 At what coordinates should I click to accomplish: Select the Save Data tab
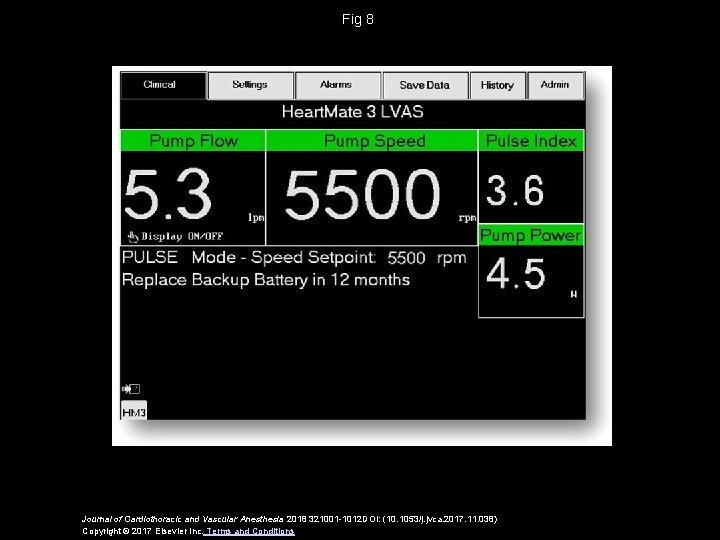tap(425, 85)
